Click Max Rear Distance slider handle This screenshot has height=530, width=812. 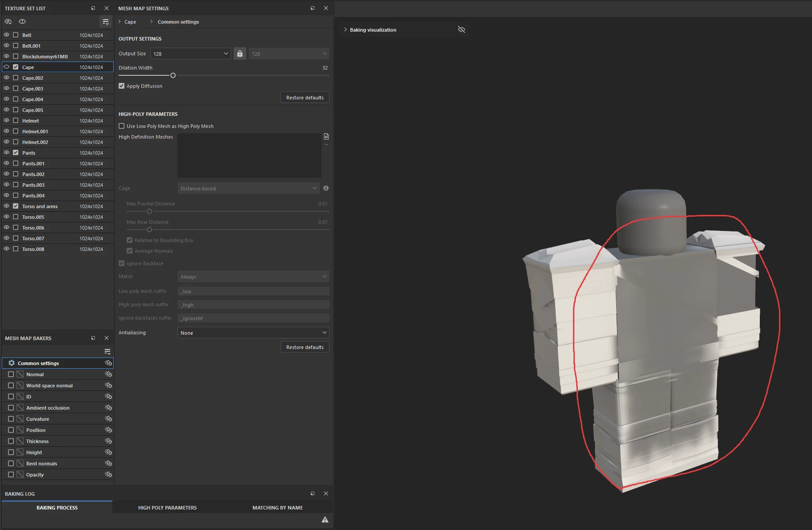point(149,230)
